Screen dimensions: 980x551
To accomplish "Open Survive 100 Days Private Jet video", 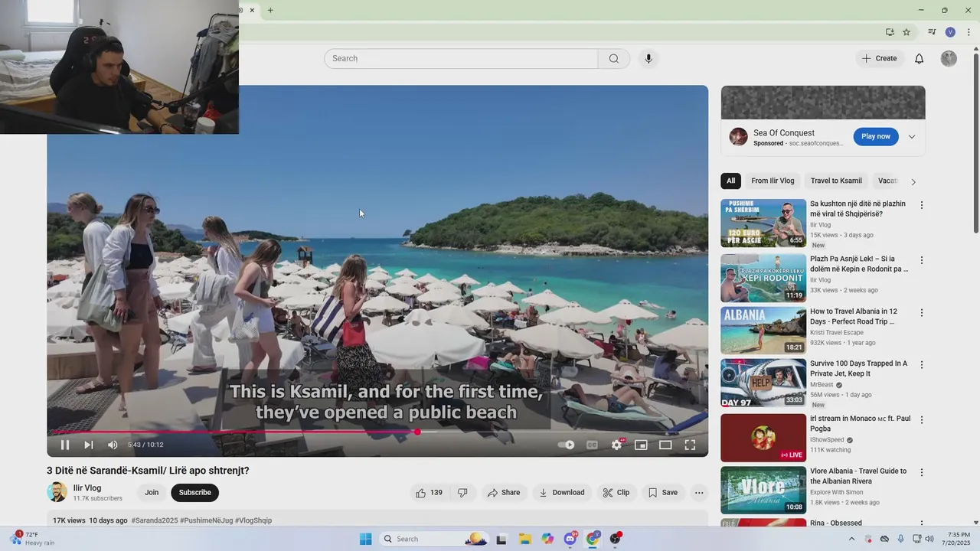I will point(763,383).
